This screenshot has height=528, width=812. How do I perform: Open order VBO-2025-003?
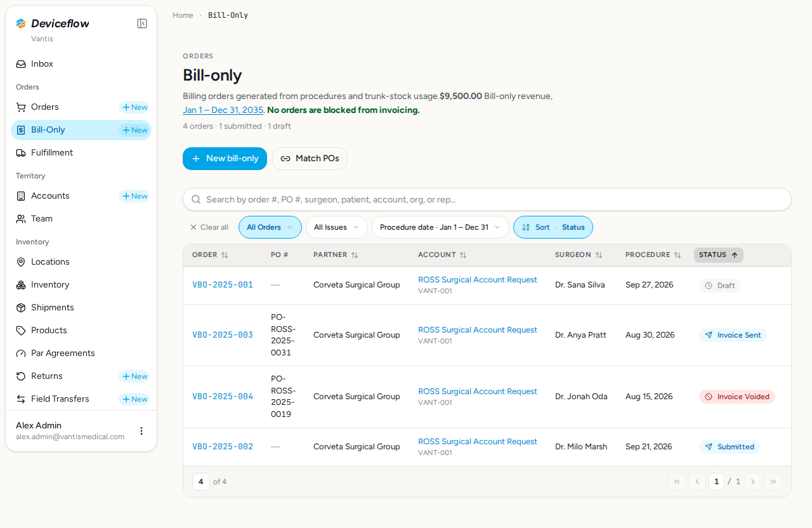(223, 335)
